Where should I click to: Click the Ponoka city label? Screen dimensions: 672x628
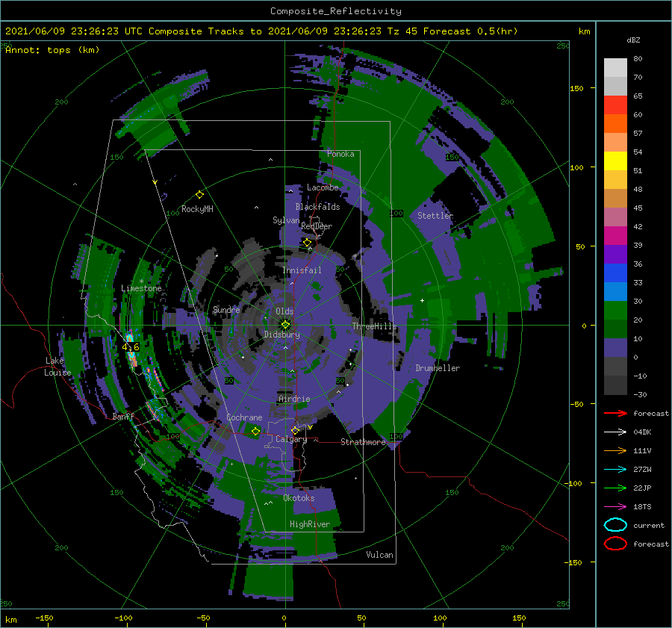[340, 154]
